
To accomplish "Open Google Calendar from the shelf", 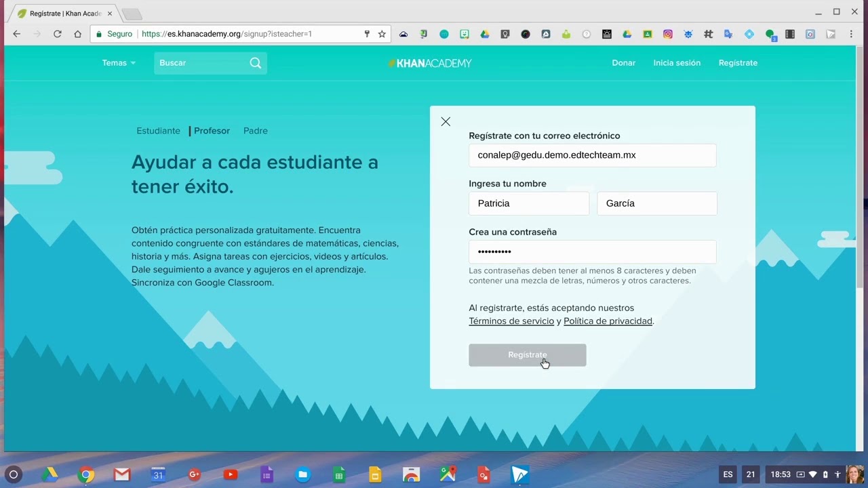I will [x=158, y=474].
